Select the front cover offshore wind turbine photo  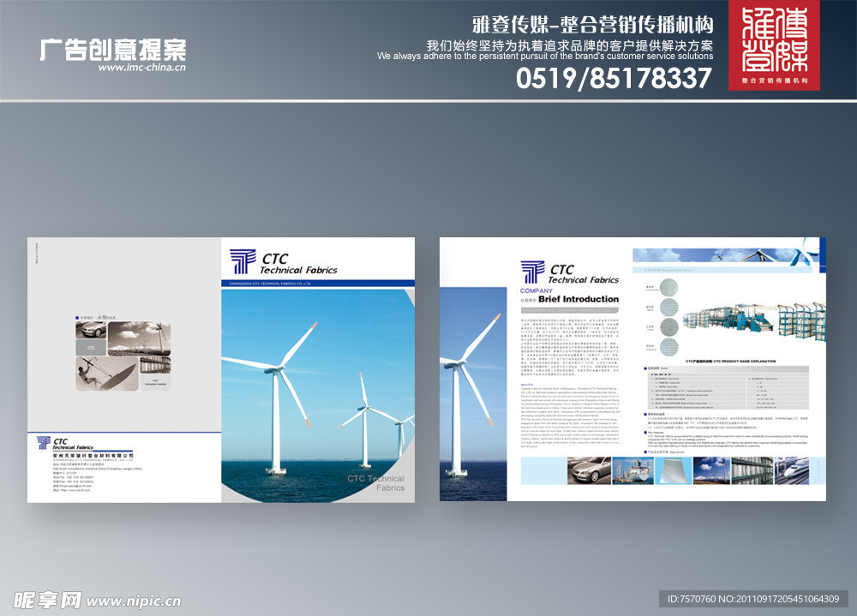point(318,396)
